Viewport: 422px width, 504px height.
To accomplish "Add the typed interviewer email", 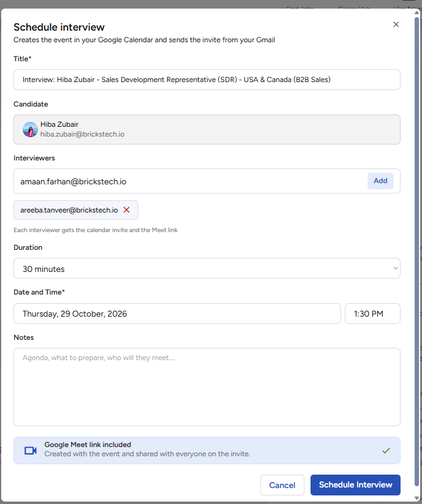I will [380, 181].
